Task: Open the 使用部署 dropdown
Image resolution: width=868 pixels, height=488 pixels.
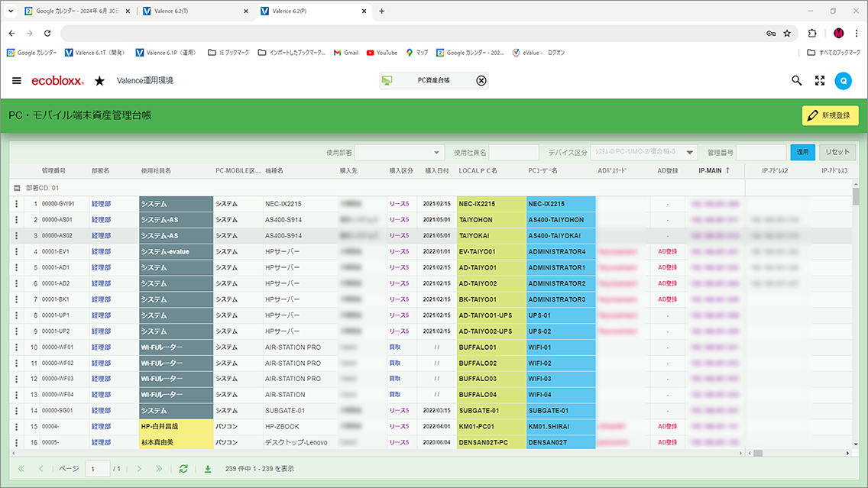Action: click(x=400, y=152)
